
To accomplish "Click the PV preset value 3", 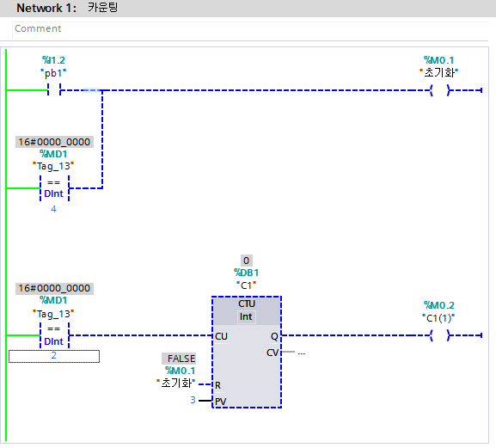I will [193, 400].
